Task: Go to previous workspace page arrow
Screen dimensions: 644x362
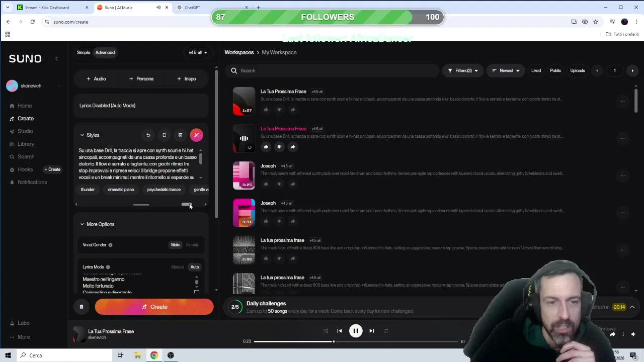Action: [x=597, y=71]
